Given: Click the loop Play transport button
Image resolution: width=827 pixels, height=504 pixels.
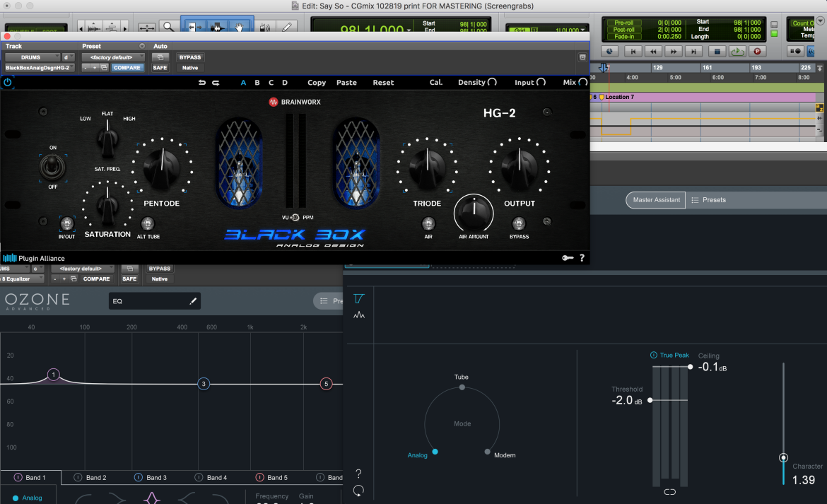Looking at the screenshot, I should pos(737,51).
